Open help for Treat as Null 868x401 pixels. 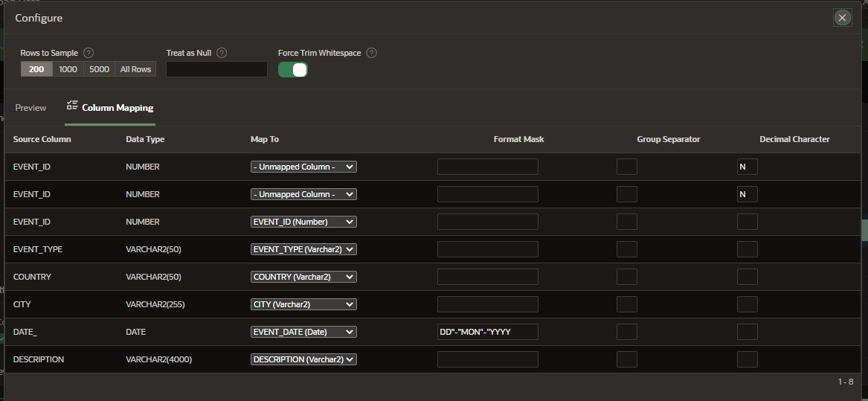pyautogui.click(x=222, y=53)
